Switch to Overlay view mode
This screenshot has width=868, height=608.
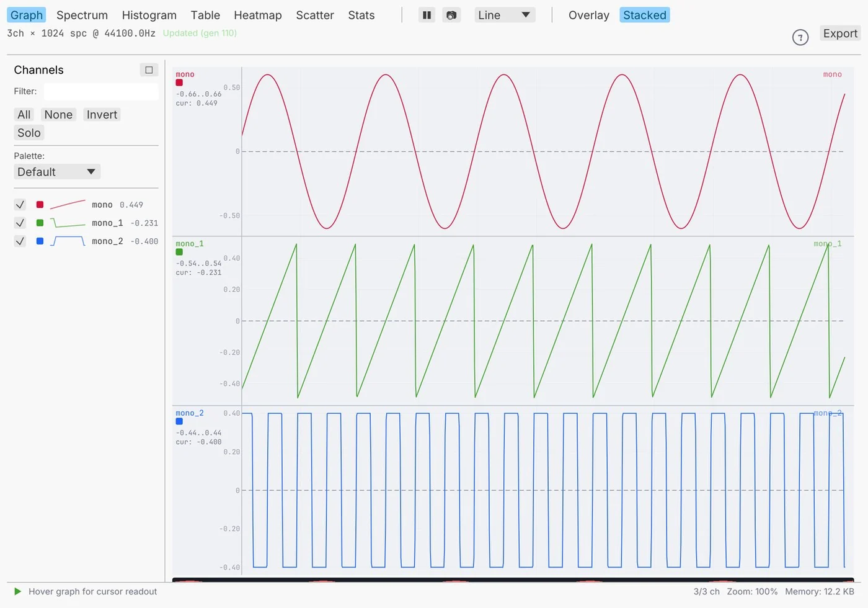[x=589, y=15]
